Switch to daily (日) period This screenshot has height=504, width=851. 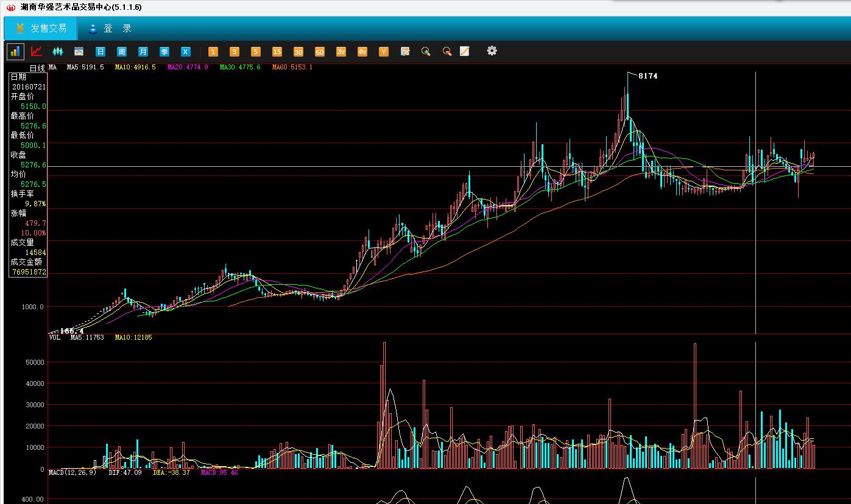[x=101, y=52]
